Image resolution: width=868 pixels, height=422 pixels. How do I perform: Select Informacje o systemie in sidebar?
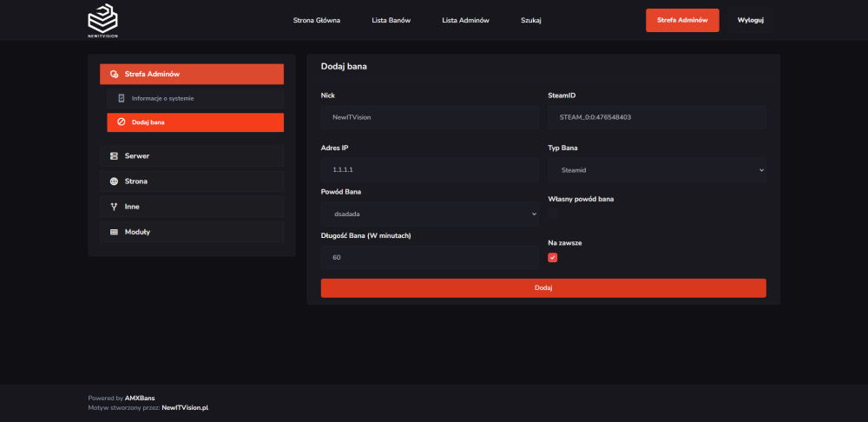pos(195,99)
